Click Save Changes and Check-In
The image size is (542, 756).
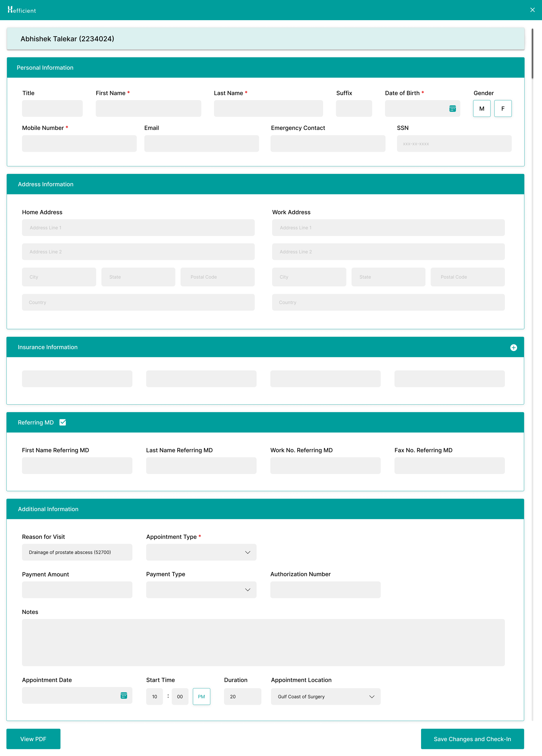tap(472, 739)
